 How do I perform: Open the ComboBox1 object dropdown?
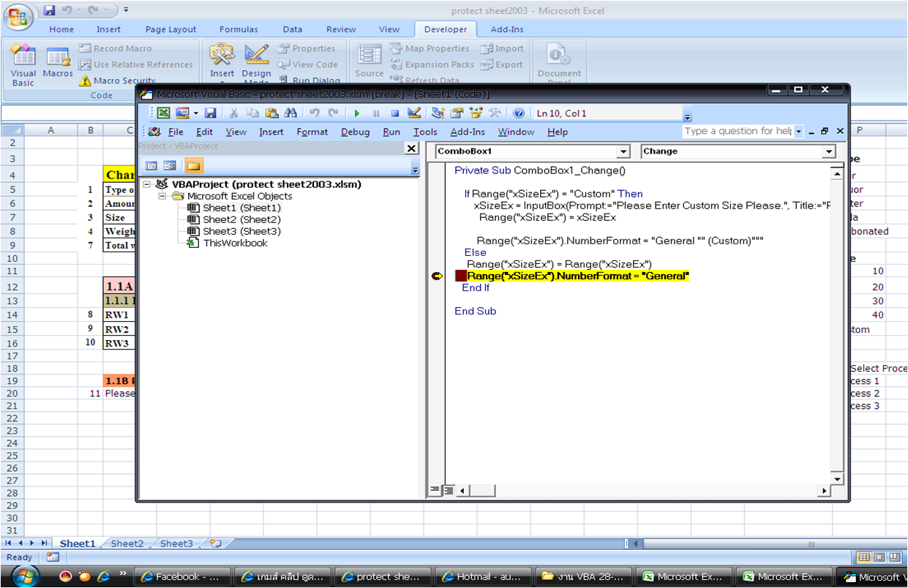pyautogui.click(x=623, y=151)
